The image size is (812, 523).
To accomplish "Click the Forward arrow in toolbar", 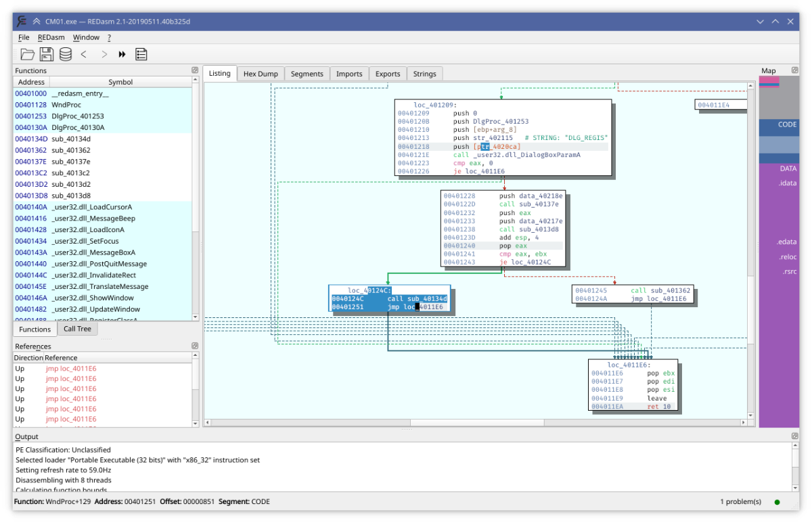I will click(x=104, y=54).
